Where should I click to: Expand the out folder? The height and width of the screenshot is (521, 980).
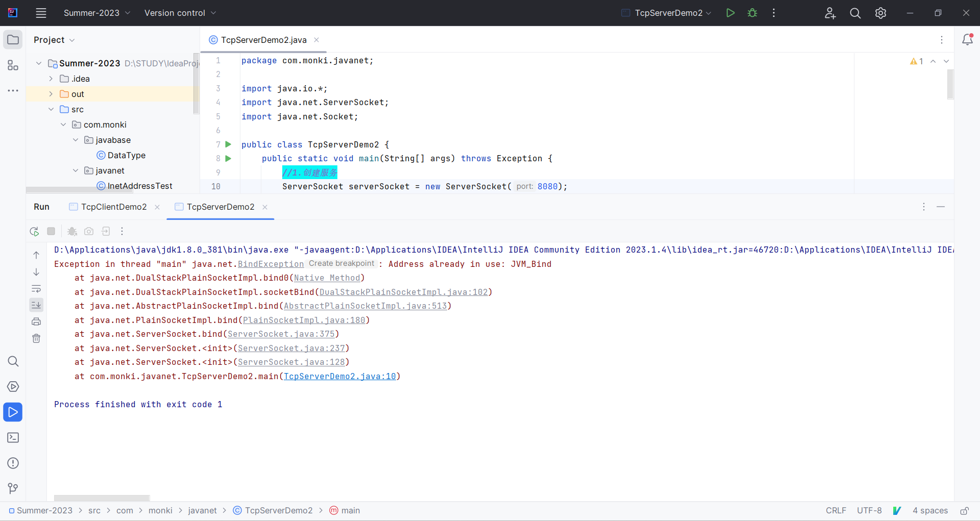(51, 94)
